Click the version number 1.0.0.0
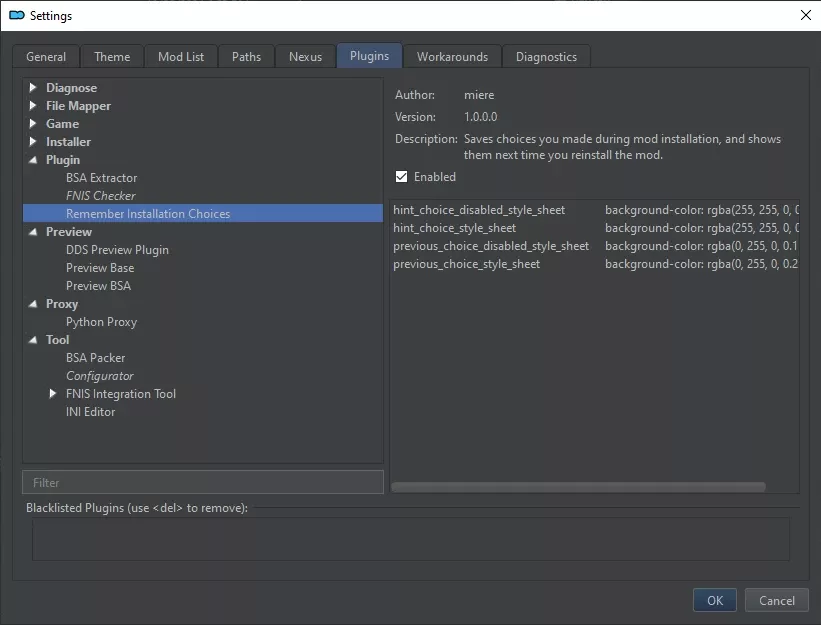This screenshot has width=821, height=625. (x=481, y=117)
